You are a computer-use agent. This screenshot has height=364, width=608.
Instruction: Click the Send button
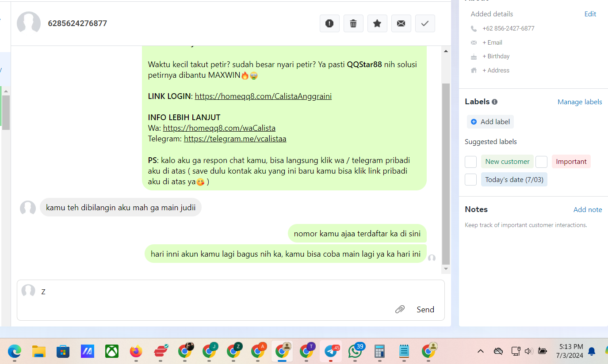(x=425, y=310)
